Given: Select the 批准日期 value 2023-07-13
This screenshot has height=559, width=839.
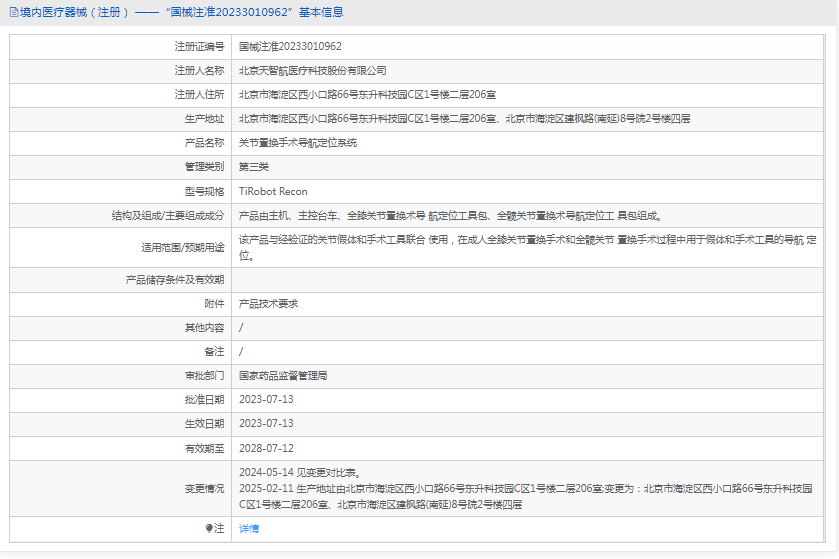Looking at the screenshot, I should click(266, 400).
